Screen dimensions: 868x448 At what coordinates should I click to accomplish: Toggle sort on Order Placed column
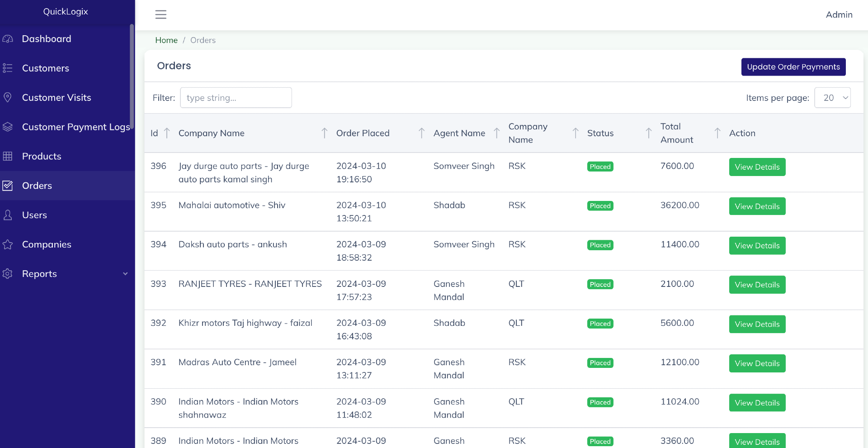[421, 133]
